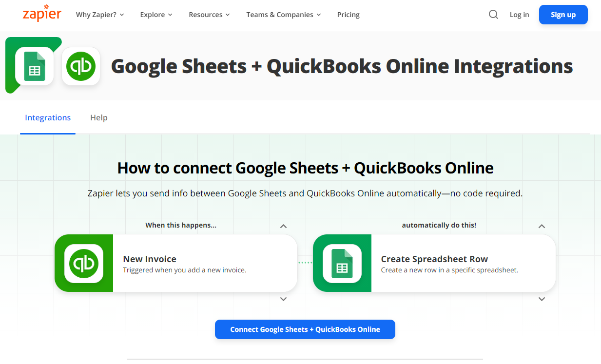Select the Create Spreadsheet Row action title
This screenshot has height=364, width=601.
[434, 259]
